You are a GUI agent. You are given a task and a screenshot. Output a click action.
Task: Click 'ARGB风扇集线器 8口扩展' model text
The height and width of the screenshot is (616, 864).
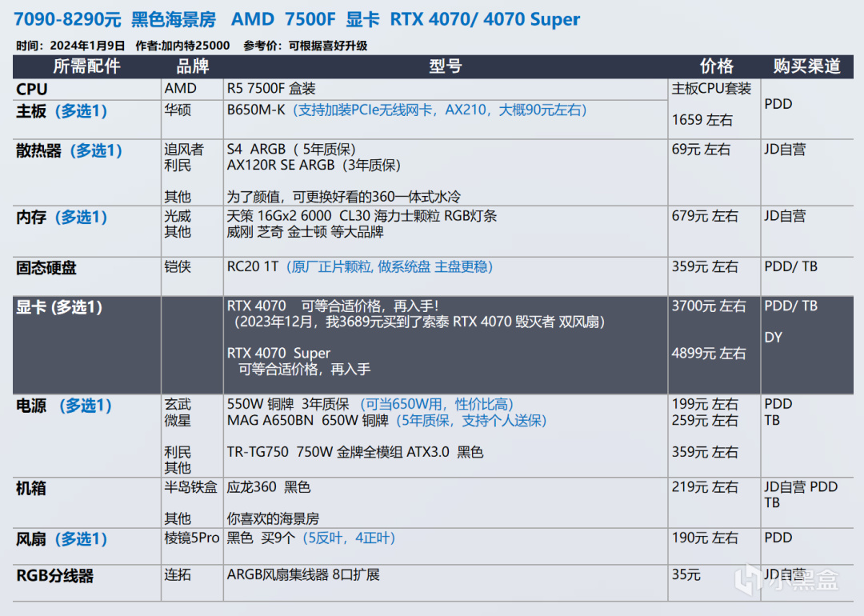[x=304, y=574]
